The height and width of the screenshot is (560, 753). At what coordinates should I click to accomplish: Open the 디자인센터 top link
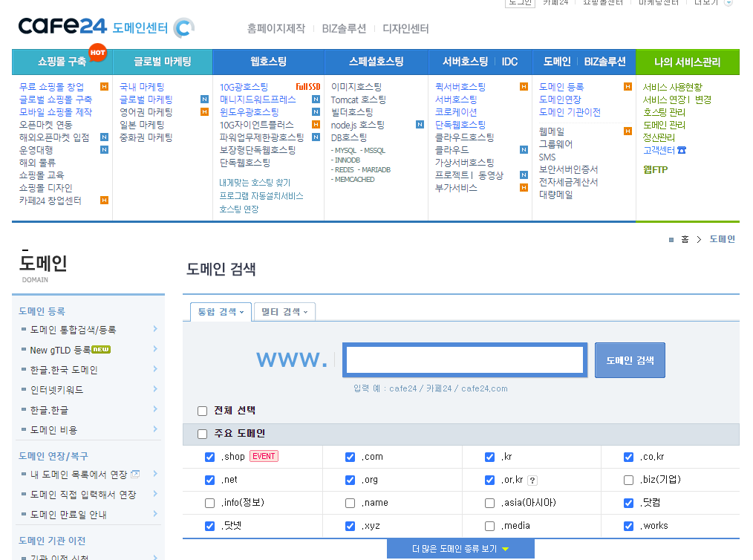point(405,29)
